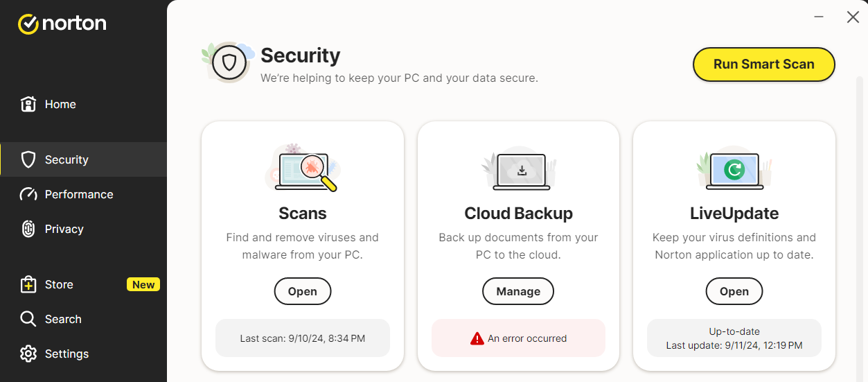Screen dimensions: 868x382
Task: Click the red error warning triangle
Action: tap(477, 338)
